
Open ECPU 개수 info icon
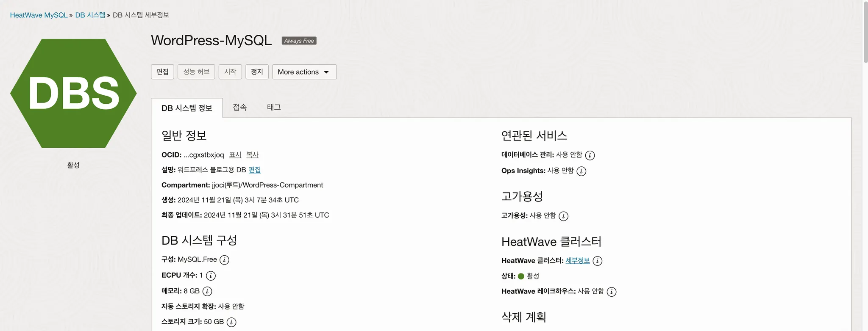(x=211, y=276)
